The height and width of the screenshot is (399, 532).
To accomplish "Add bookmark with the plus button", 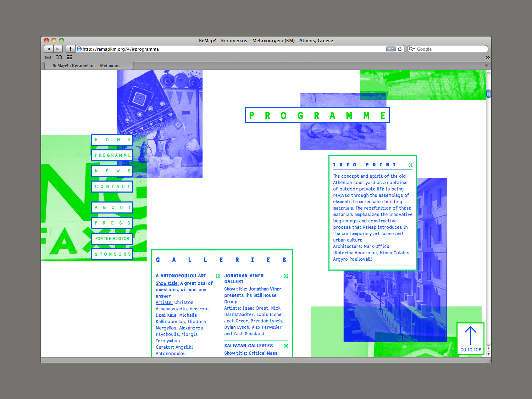I will 70,49.
